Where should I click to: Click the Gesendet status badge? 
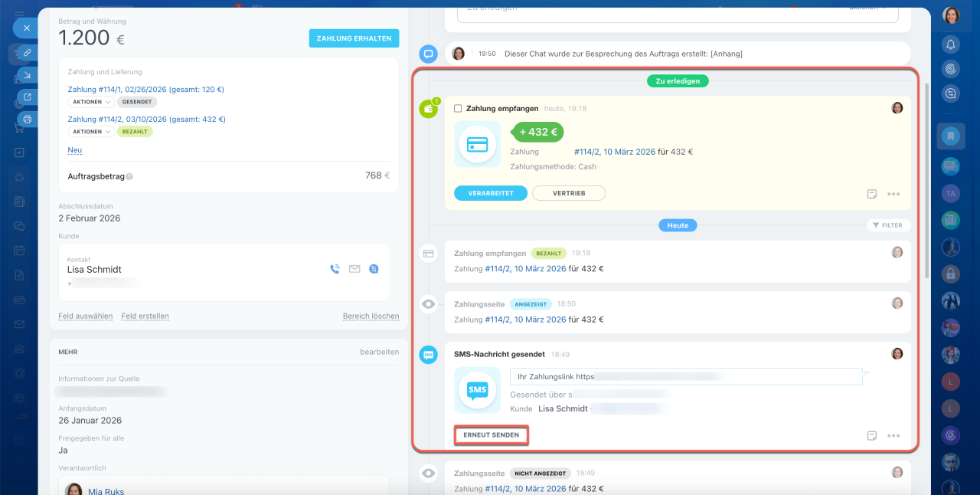click(x=137, y=102)
